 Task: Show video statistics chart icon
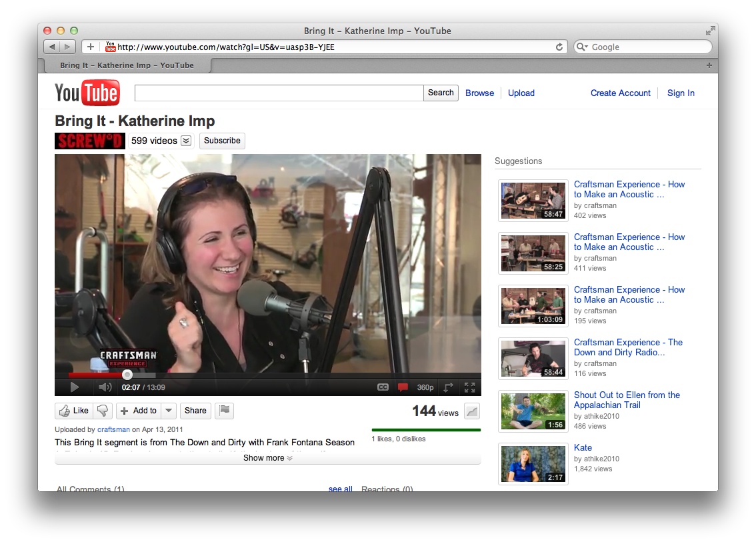point(472,411)
